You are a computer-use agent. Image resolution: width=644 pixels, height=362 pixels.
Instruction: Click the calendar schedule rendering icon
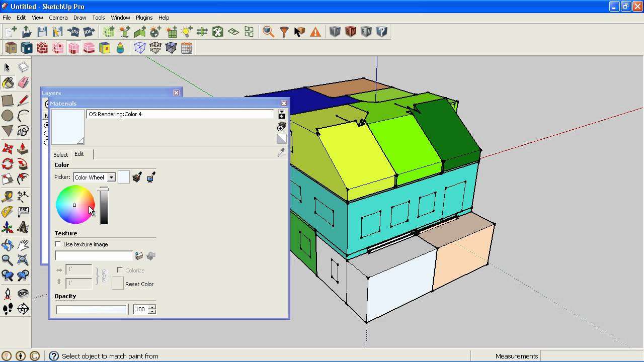[187, 48]
